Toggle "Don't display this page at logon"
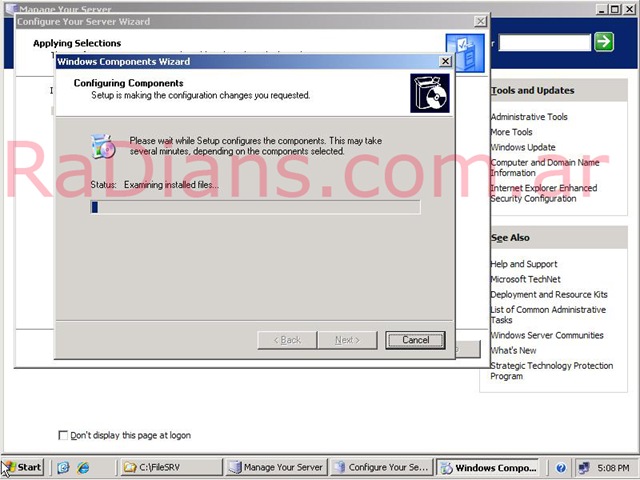640x480 pixels. pyautogui.click(x=64, y=435)
